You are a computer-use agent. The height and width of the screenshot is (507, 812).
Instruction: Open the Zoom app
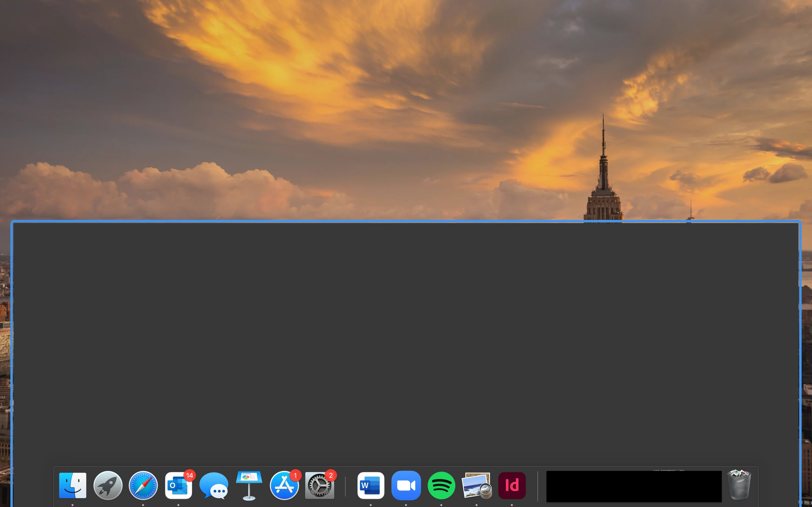pos(406,485)
